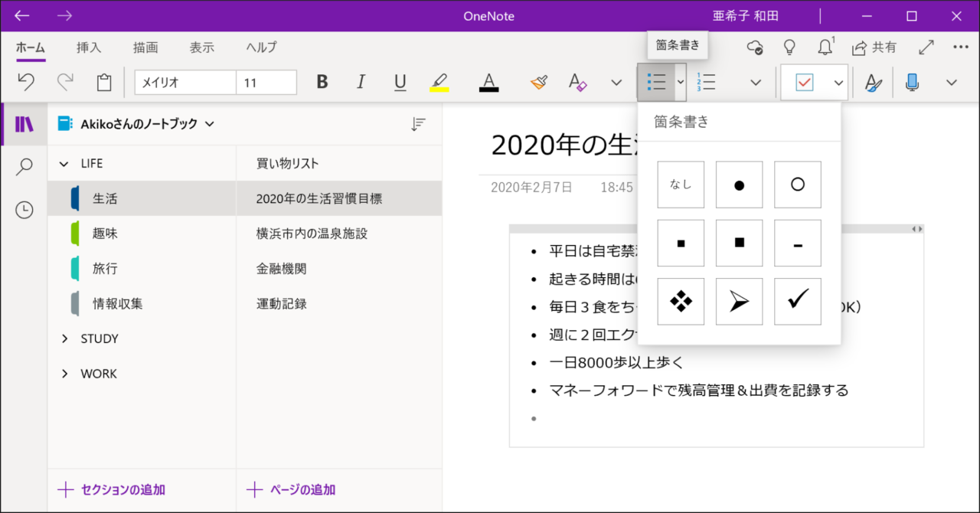This screenshot has width=980, height=513.
Task: Click the clear formatting icon
Action: [577, 83]
